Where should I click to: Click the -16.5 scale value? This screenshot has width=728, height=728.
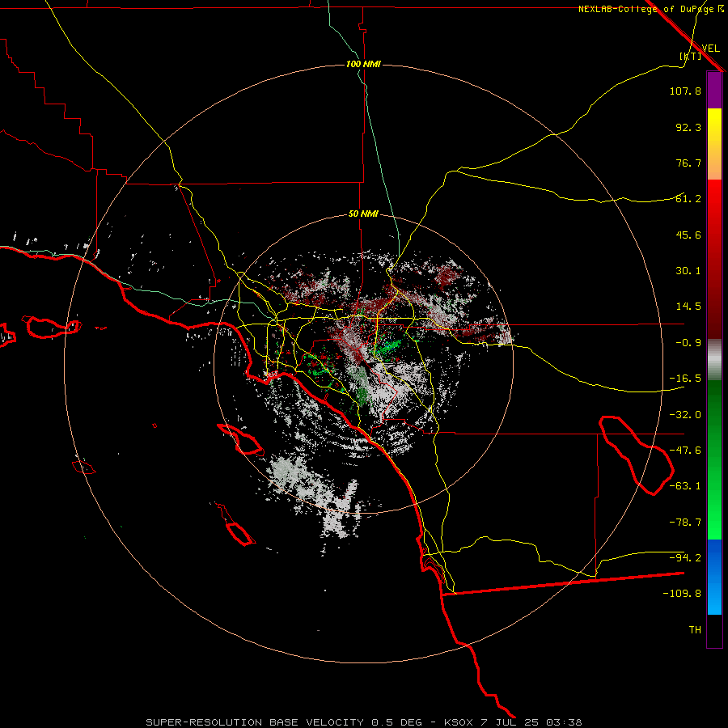pos(685,379)
